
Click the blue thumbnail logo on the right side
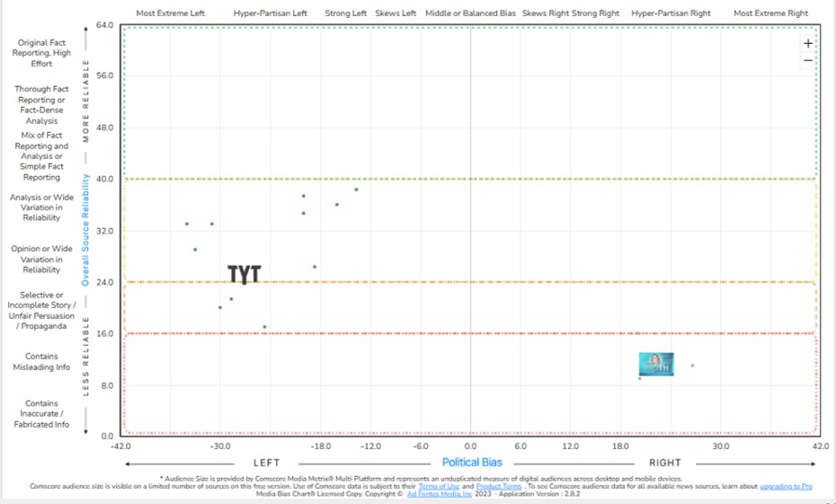point(655,363)
